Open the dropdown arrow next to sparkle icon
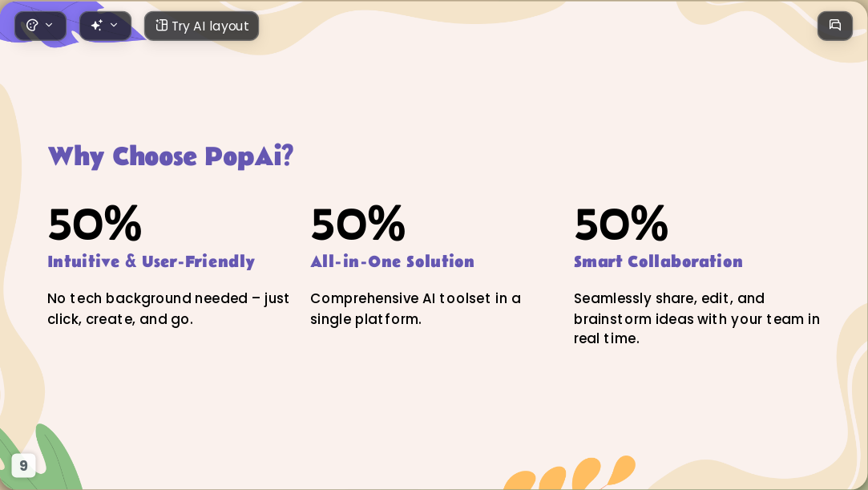Screen dimensions: 868x490 pos(114,26)
